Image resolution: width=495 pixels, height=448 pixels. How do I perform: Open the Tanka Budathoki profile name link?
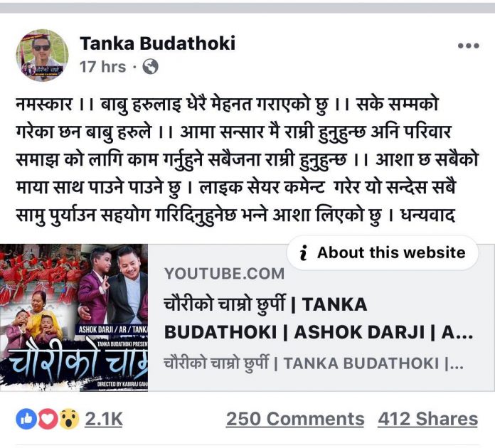[x=157, y=43]
